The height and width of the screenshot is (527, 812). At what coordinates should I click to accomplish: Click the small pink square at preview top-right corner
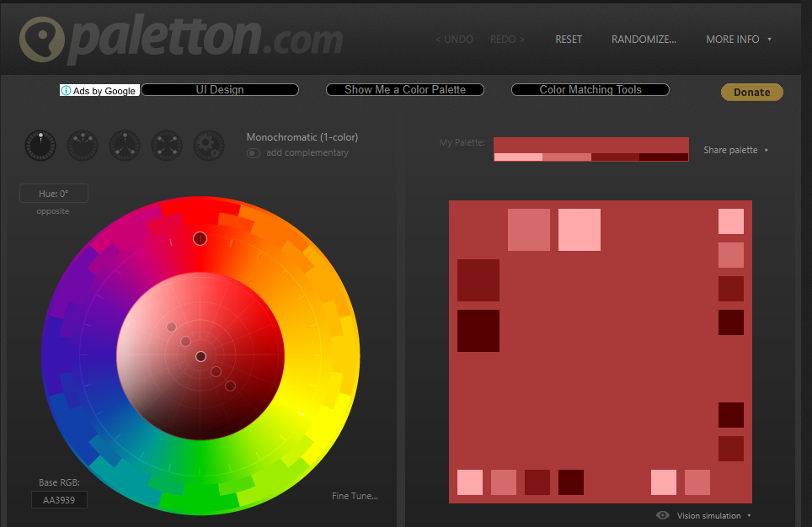(x=731, y=221)
